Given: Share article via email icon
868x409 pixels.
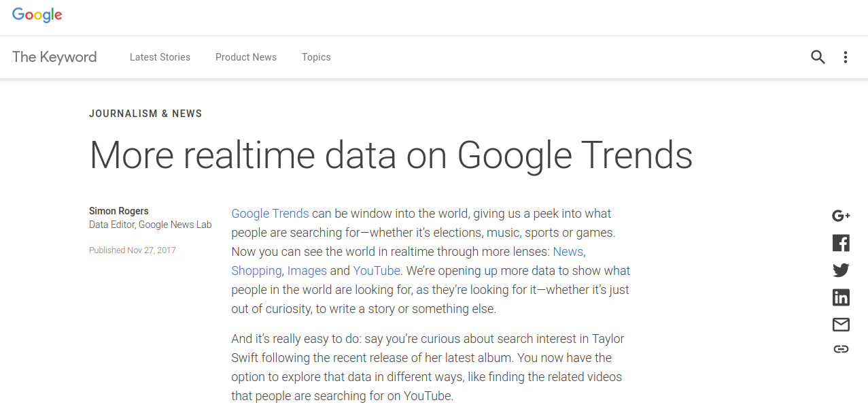Looking at the screenshot, I should point(841,325).
